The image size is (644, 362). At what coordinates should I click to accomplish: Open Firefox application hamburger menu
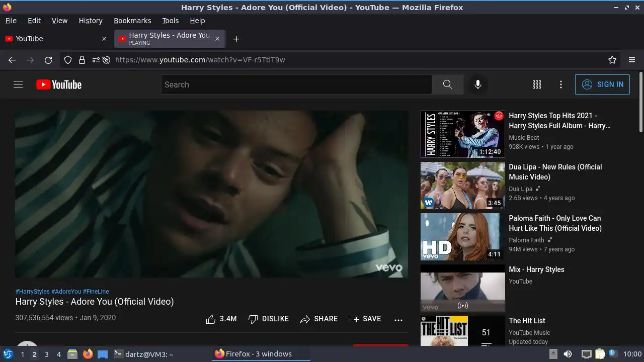click(x=632, y=60)
